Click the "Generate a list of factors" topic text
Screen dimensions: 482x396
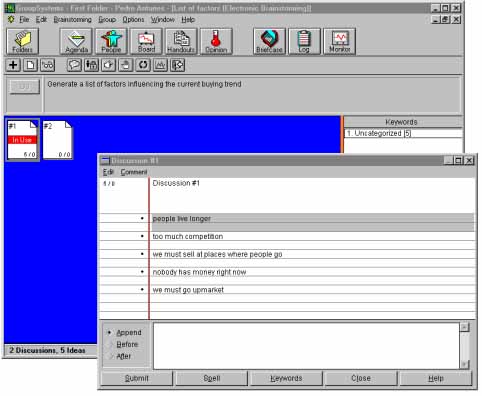click(144, 84)
